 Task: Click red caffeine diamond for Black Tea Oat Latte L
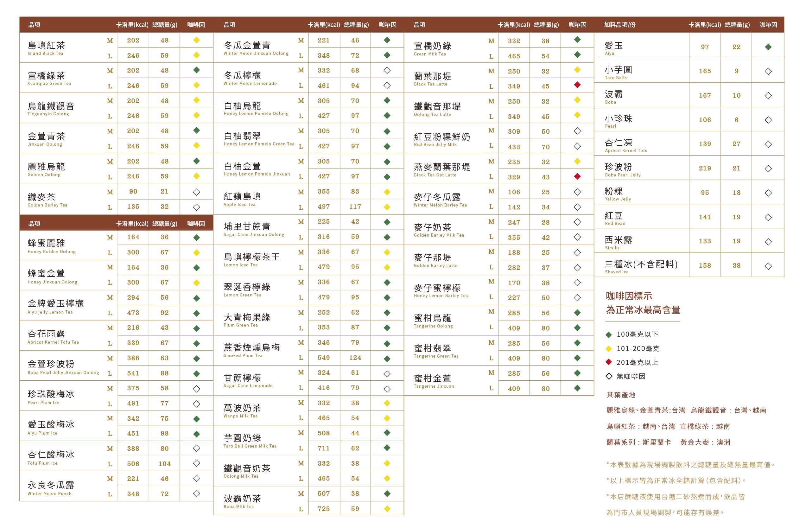(577, 176)
